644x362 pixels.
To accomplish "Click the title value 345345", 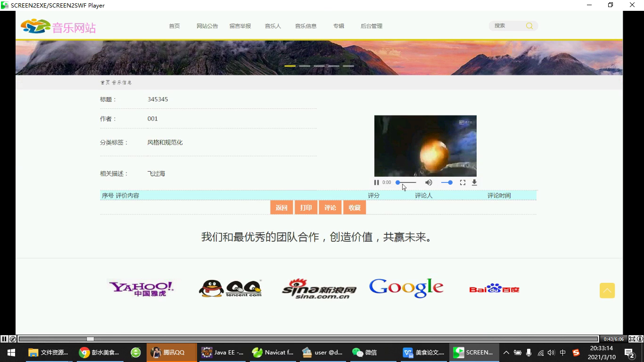I will coord(157,99).
